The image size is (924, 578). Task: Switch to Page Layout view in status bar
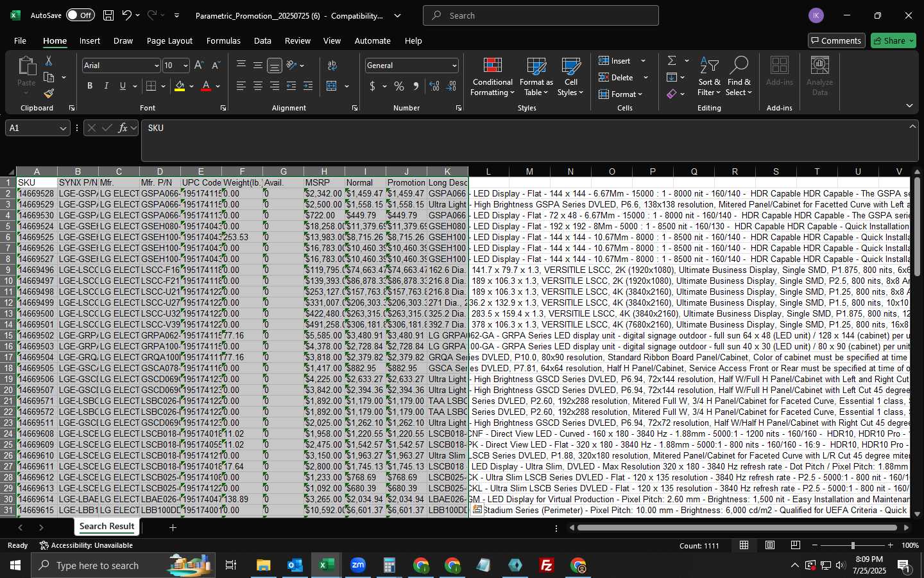tap(770, 545)
